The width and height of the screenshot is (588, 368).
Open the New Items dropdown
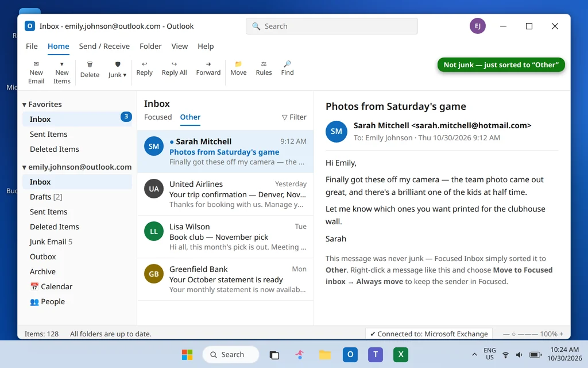(x=62, y=73)
